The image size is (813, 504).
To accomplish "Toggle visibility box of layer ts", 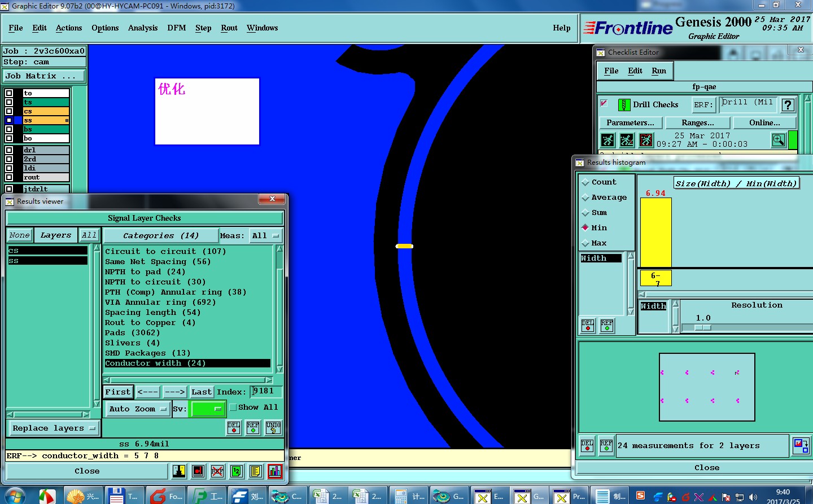I will coord(9,102).
